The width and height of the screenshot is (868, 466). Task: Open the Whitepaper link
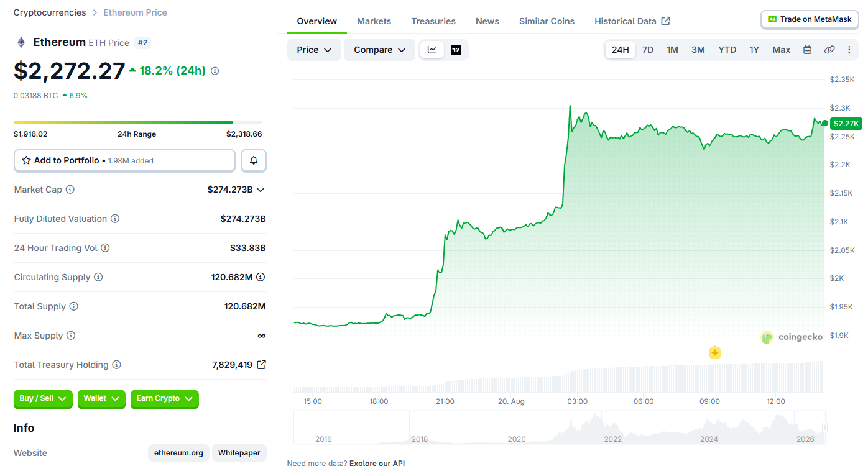tap(239, 453)
